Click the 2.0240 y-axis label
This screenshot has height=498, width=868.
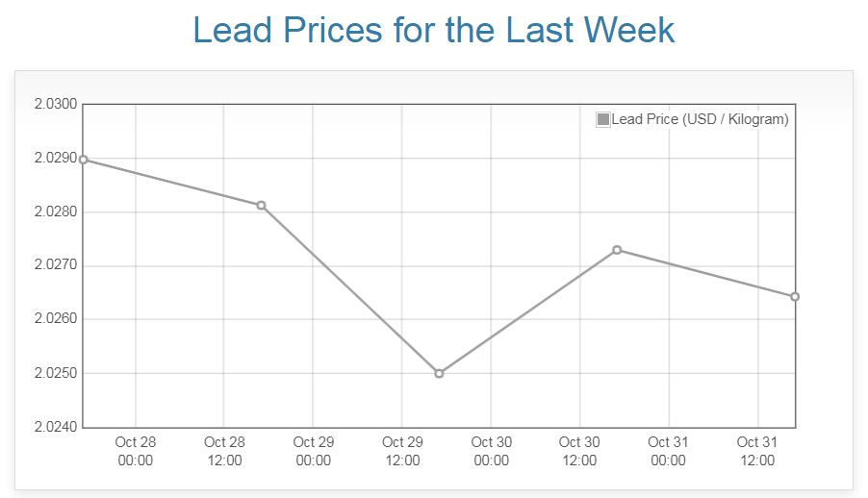point(55,427)
